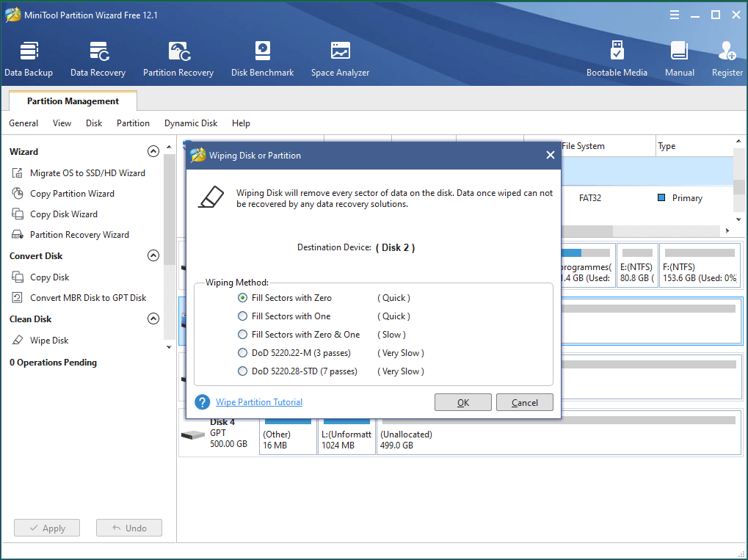This screenshot has width=748, height=560.
Task: Select the F:(NTFS) partition block
Action: coord(700,265)
